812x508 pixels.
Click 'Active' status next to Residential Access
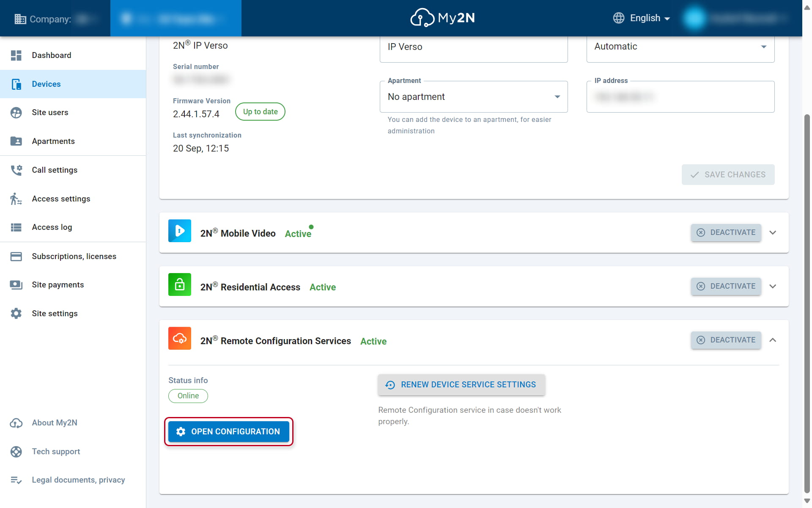tap(323, 287)
